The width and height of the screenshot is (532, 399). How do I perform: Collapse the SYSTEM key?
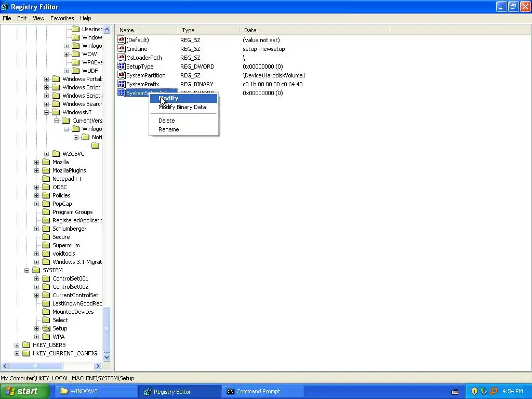pos(27,270)
